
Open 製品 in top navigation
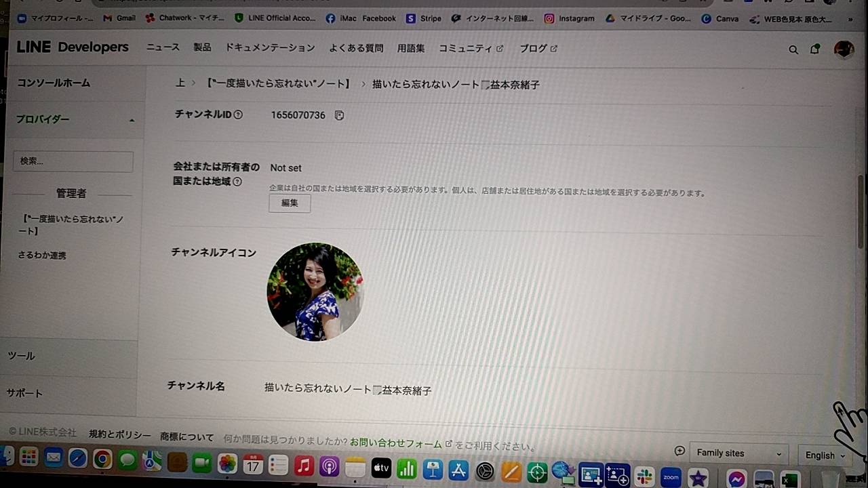tap(202, 47)
